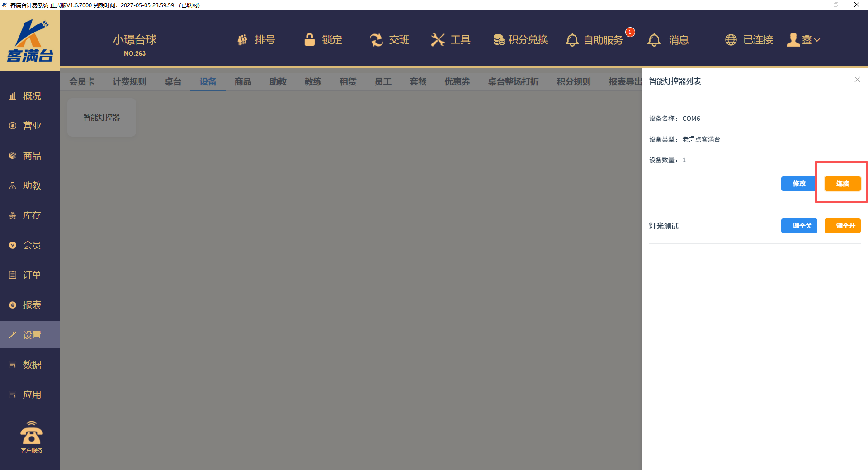Turn on all lights with 一键全开

842,226
